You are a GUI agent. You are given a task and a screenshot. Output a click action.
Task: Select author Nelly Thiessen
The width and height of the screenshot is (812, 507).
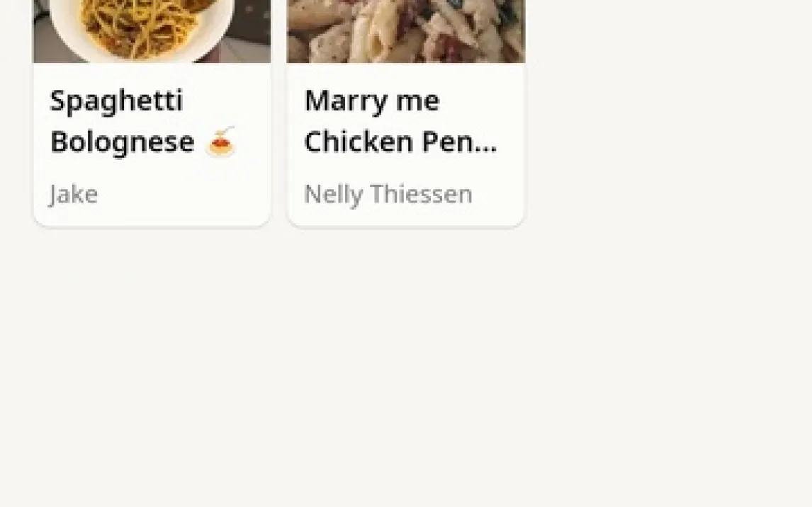pyautogui.click(x=388, y=194)
